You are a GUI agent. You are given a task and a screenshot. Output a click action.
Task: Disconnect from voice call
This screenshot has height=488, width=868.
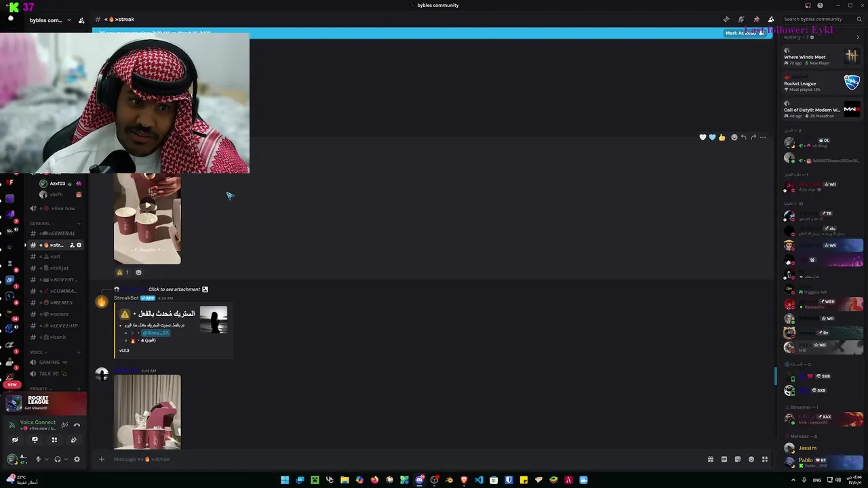[x=77, y=425]
